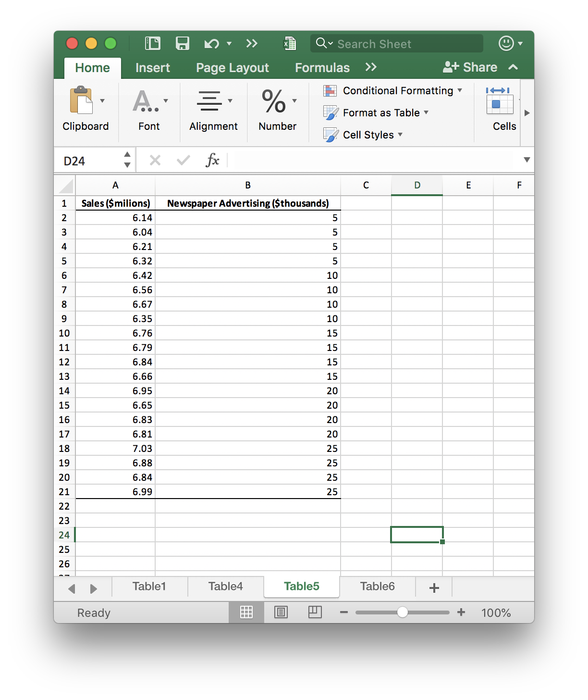The width and height of the screenshot is (588, 700).
Task: Show more quick access toolbar commands
Action: click(252, 44)
